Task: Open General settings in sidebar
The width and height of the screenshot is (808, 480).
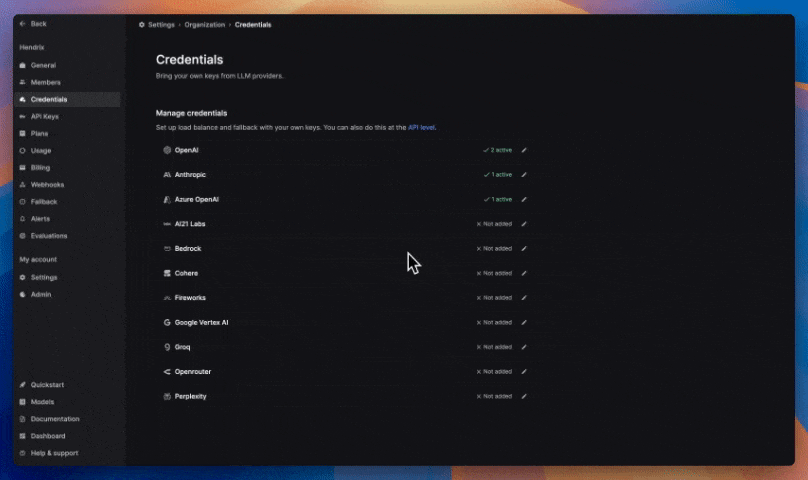Action: click(x=67, y=65)
